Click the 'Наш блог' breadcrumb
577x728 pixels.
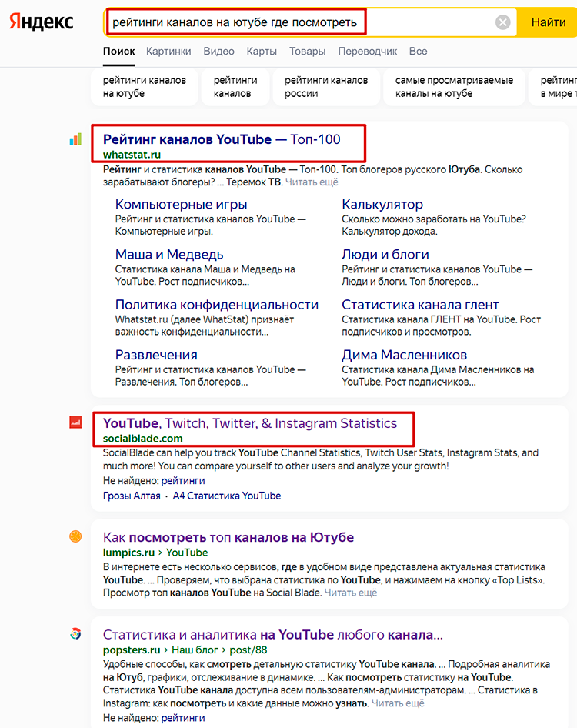pyautogui.click(x=195, y=650)
